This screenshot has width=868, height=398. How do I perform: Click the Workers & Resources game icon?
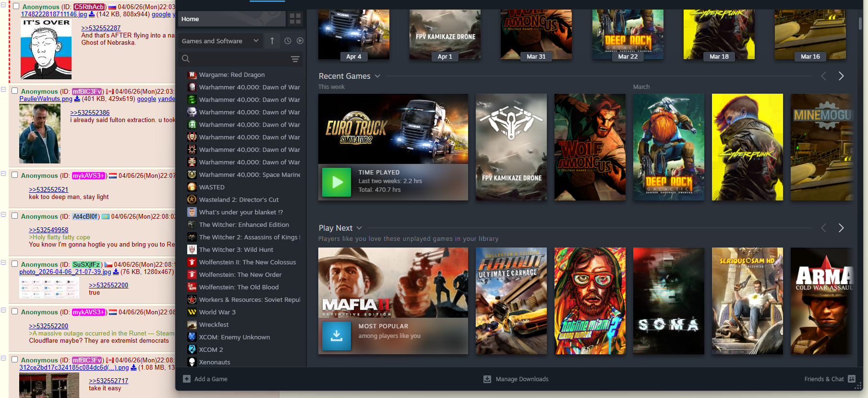click(192, 299)
